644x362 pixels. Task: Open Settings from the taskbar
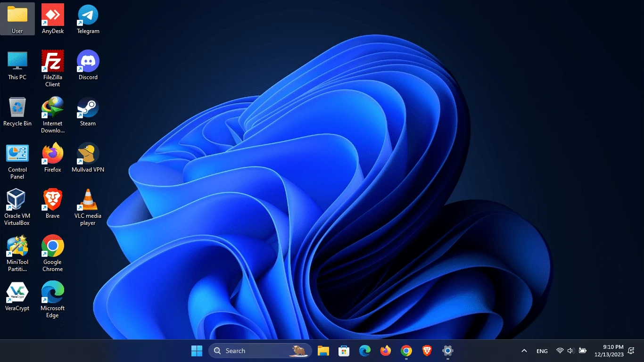pos(447,351)
